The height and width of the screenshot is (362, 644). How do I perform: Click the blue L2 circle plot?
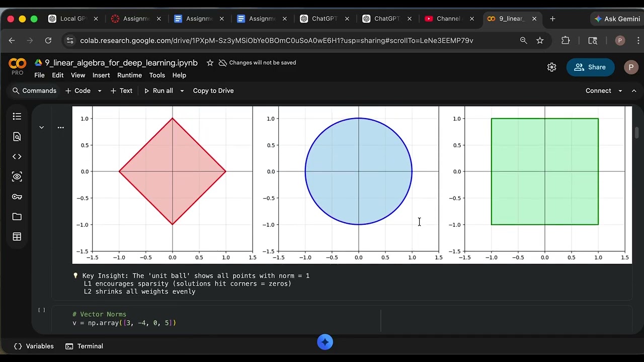click(359, 171)
